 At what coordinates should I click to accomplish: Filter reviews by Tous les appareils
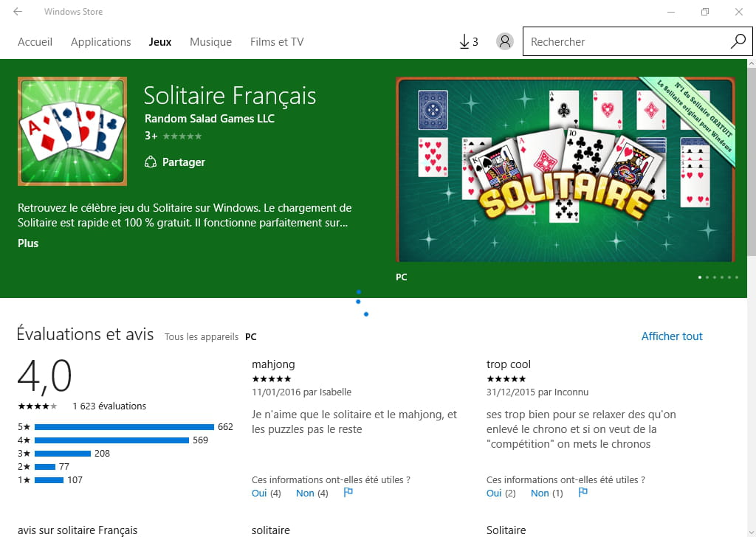pos(202,336)
